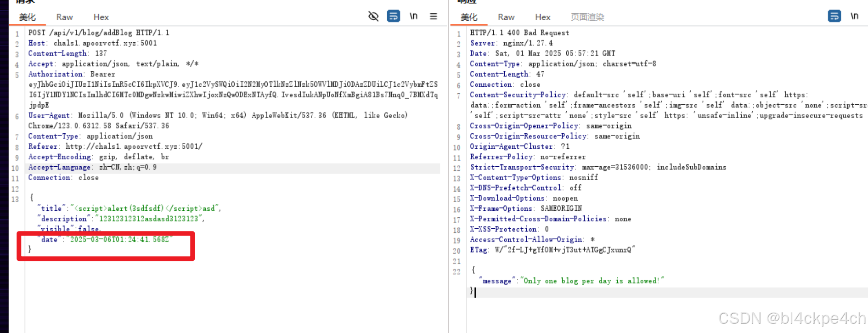Screen dimensions: 868x333
Task: Open the 页面渲染 tab in response panel
Action: tap(587, 17)
